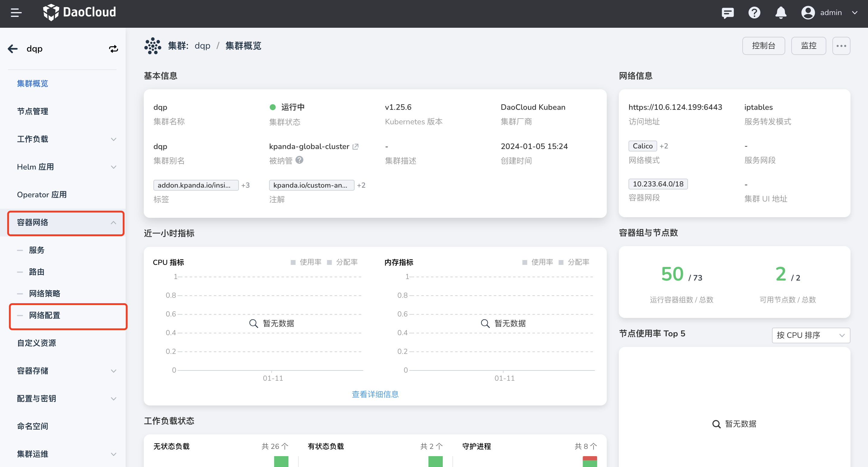
Task: Select 网络配置 in the sidebar
Action: point(44,316)
